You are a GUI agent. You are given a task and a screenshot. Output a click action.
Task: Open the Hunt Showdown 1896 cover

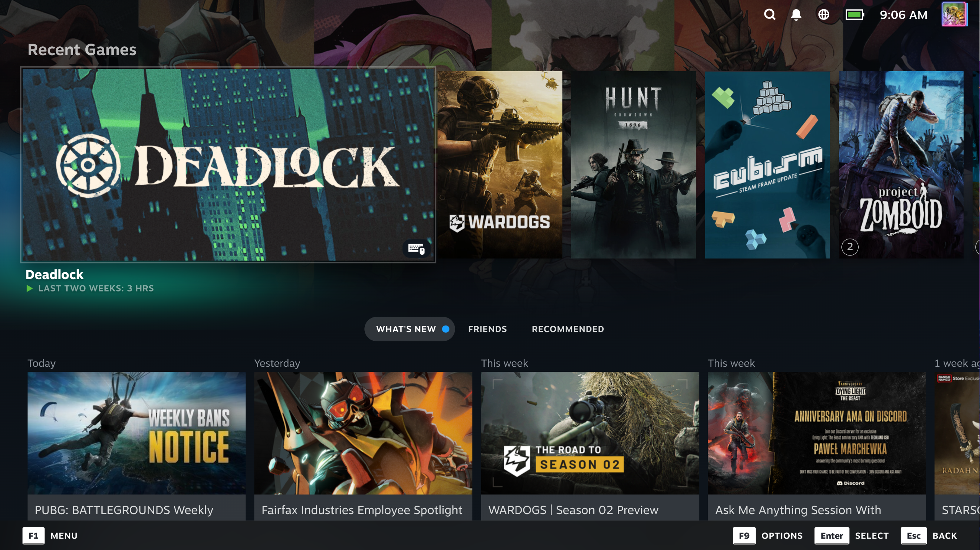coord(634,165)
